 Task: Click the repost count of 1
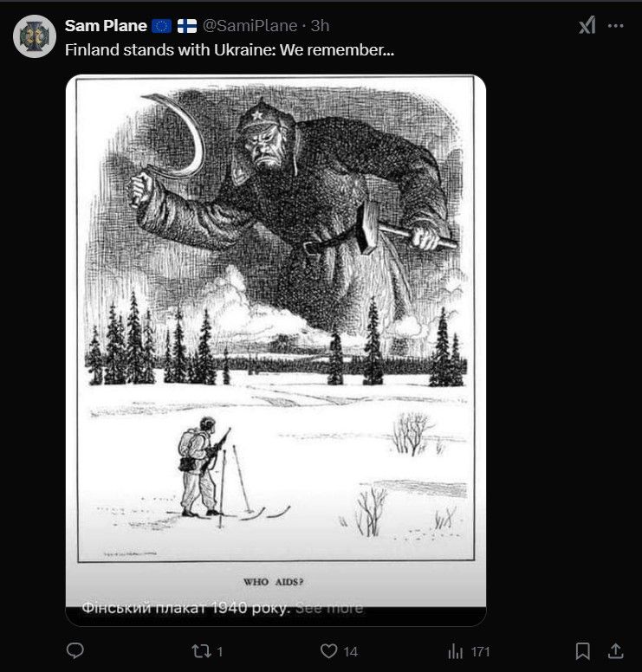tap(220, 651)
